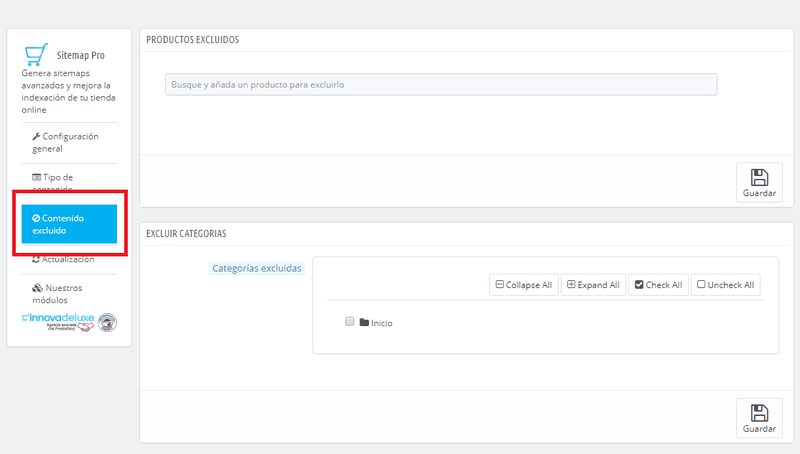Collapse all categories in the tree
Screen dimensions: 800x454
coord(522,285)
